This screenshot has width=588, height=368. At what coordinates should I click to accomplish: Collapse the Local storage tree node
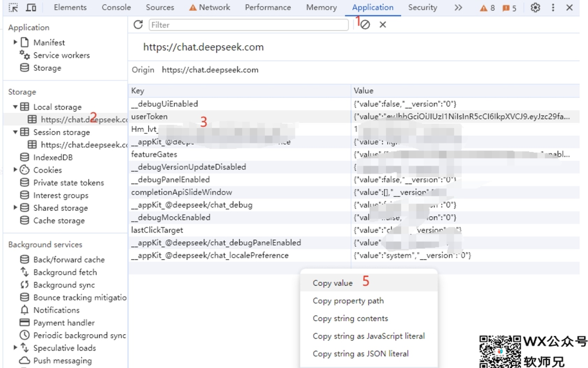point(15,107)
